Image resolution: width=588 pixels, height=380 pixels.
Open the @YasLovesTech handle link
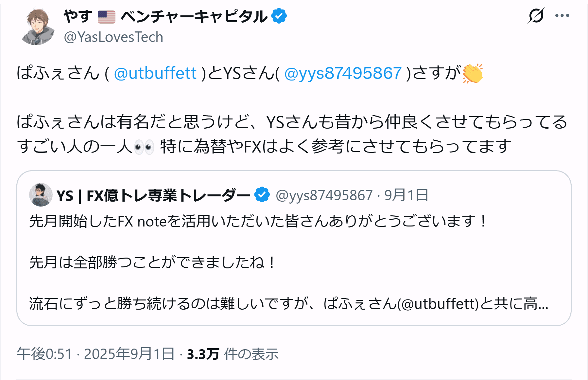113,37
